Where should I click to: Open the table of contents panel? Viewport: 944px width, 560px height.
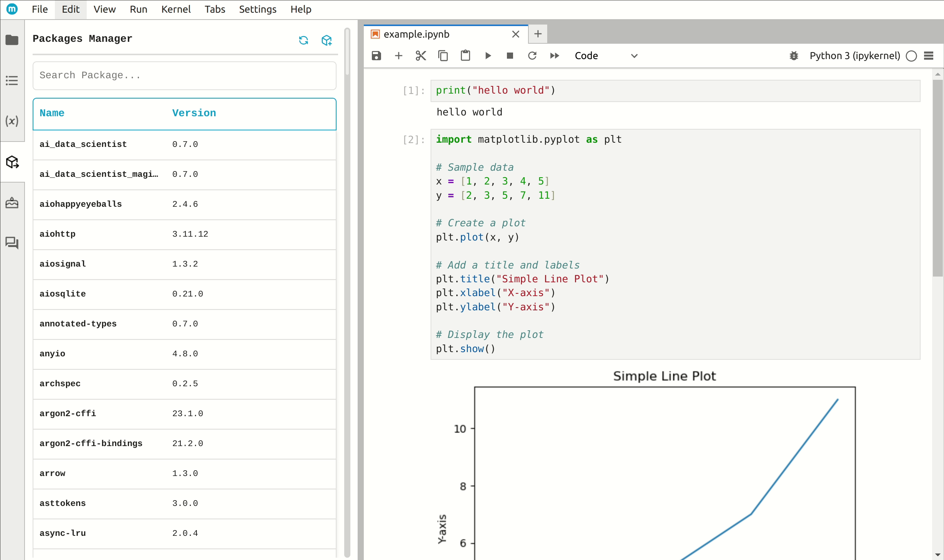12,81
